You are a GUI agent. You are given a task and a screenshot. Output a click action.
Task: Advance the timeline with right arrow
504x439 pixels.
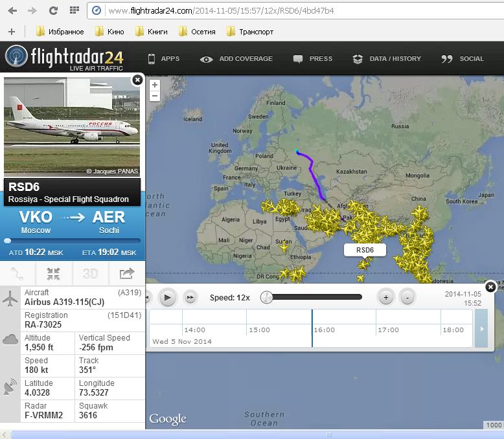[x=481, y=329]
